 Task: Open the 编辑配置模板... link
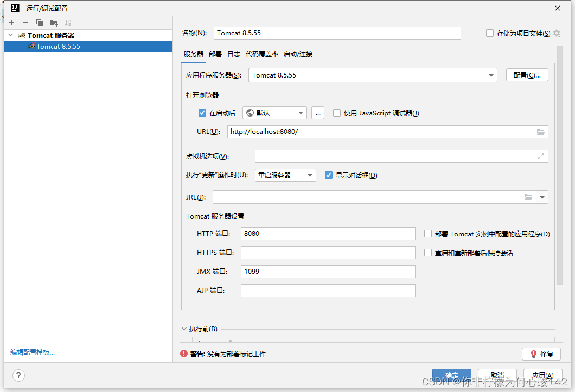point(32,352)
